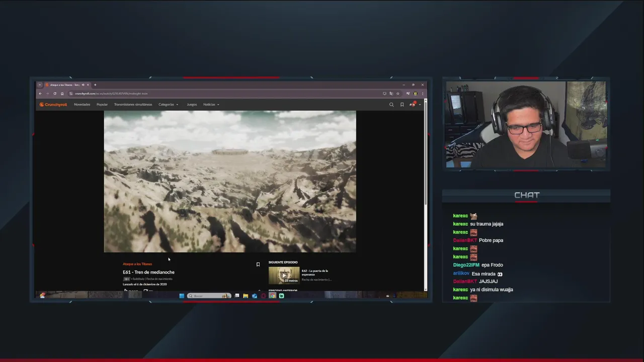This screenshot has height=362, width=644.
Task: Open the Chrome icon on the taskbar
Action: 272,296
